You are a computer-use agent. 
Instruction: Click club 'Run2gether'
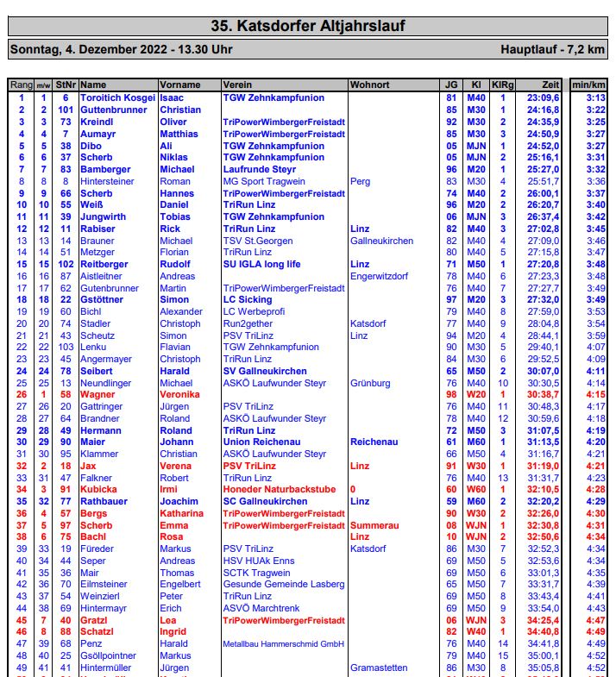click(x=248, y=324)
